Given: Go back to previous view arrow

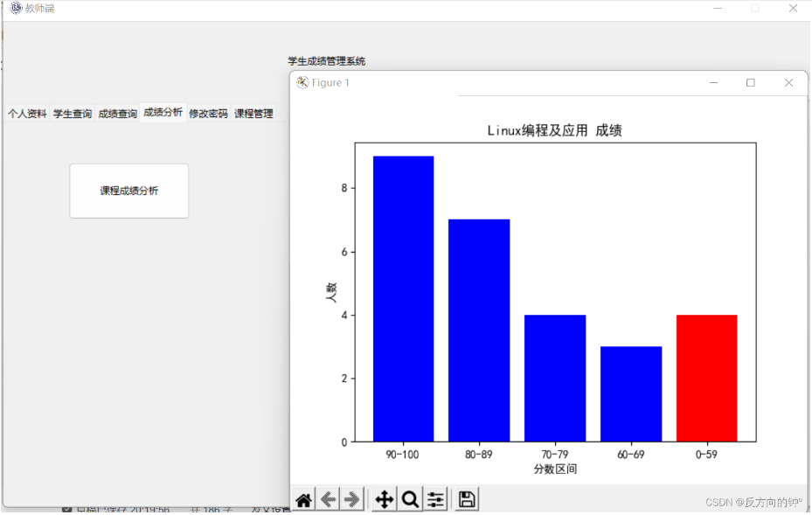Looking at the screenshot, I should click(x=329, y=499).
